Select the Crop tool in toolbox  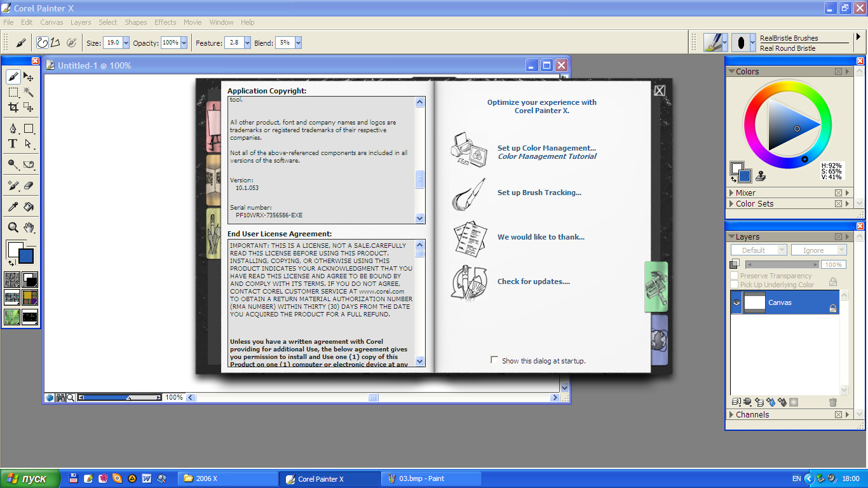(13, 107)
